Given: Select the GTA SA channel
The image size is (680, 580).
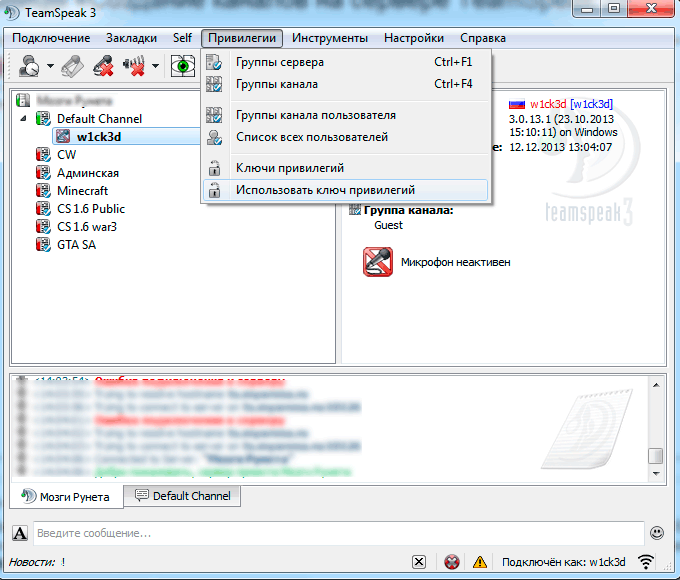Looking at the screenshot, I should point(76,245).
